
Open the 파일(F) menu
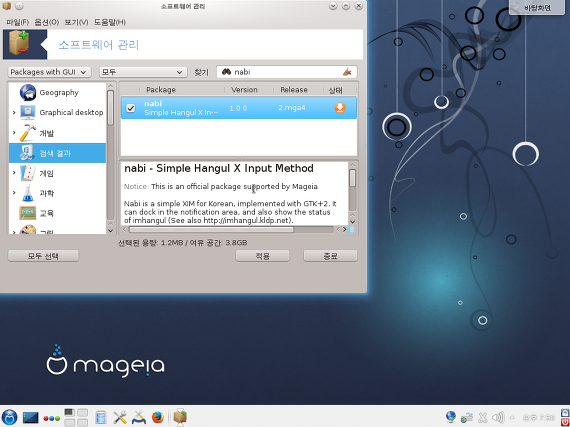tap(17, 22)
